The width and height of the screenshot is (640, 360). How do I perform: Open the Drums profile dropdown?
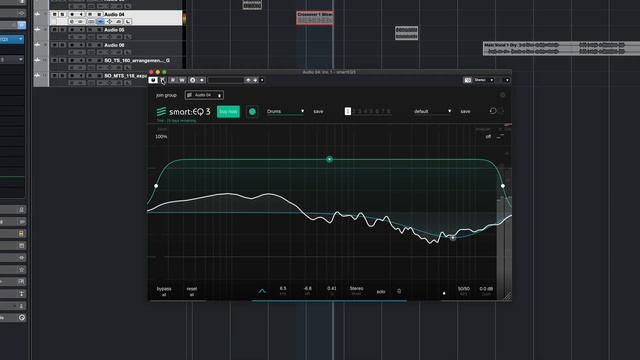point(285,111)
